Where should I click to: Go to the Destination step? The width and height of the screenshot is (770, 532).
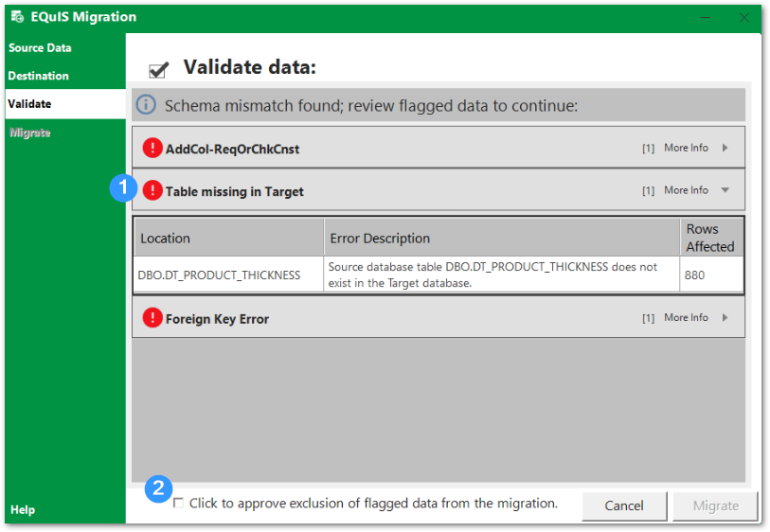(x=38, y=76)
